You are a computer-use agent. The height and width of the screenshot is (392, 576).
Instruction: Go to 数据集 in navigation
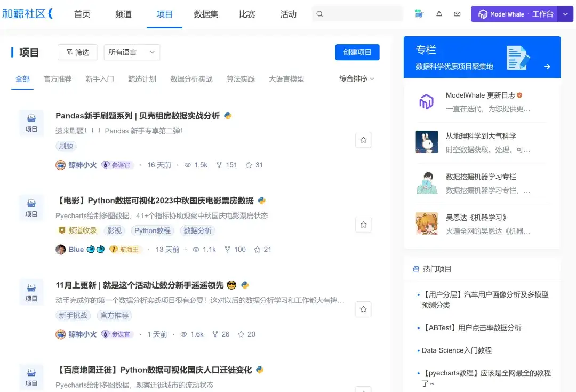pyautogui.click(x=206, y=14)
